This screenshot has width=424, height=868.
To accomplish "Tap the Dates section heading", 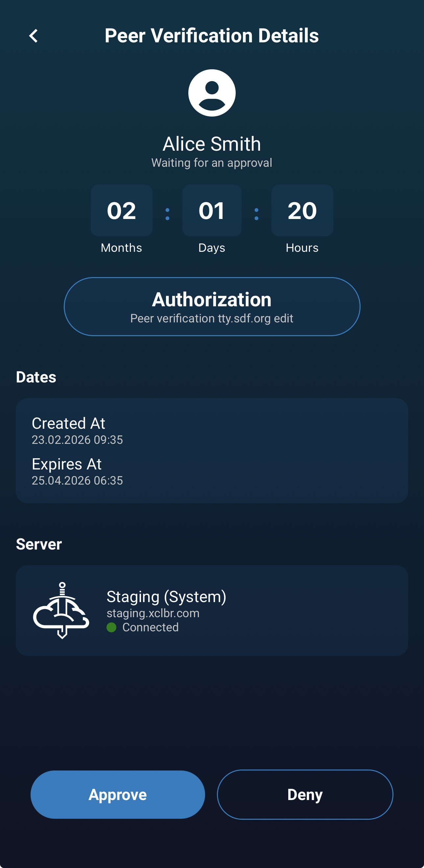I will click(x=36, y=377).
